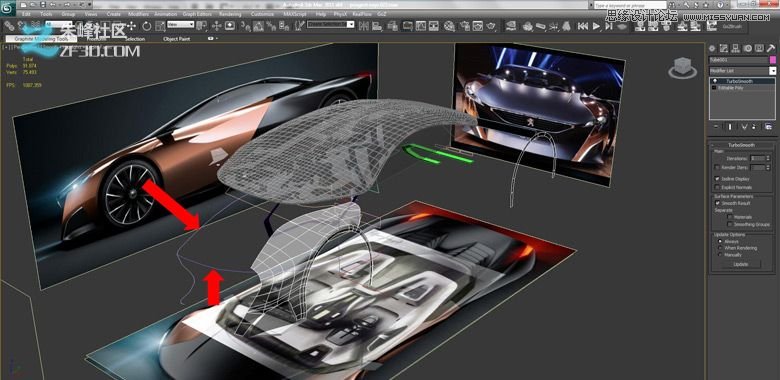Click the Play animation button
This screenshot has height=380, width=780.
tap(596, 25)
